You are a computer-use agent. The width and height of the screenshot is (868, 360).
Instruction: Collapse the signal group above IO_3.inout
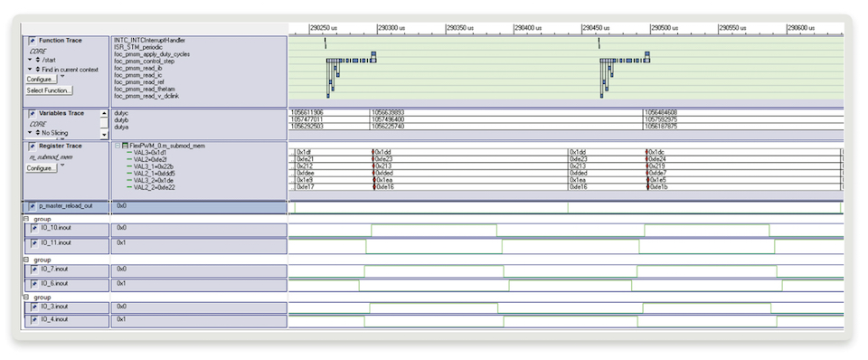[x=26, y=298]
